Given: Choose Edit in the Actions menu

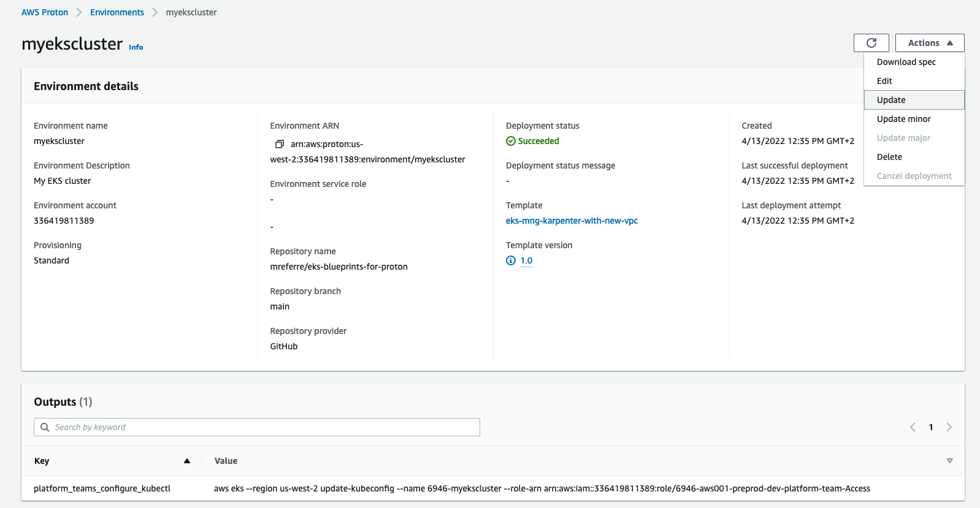Looking at the screenshot, I should coord(914,81).
